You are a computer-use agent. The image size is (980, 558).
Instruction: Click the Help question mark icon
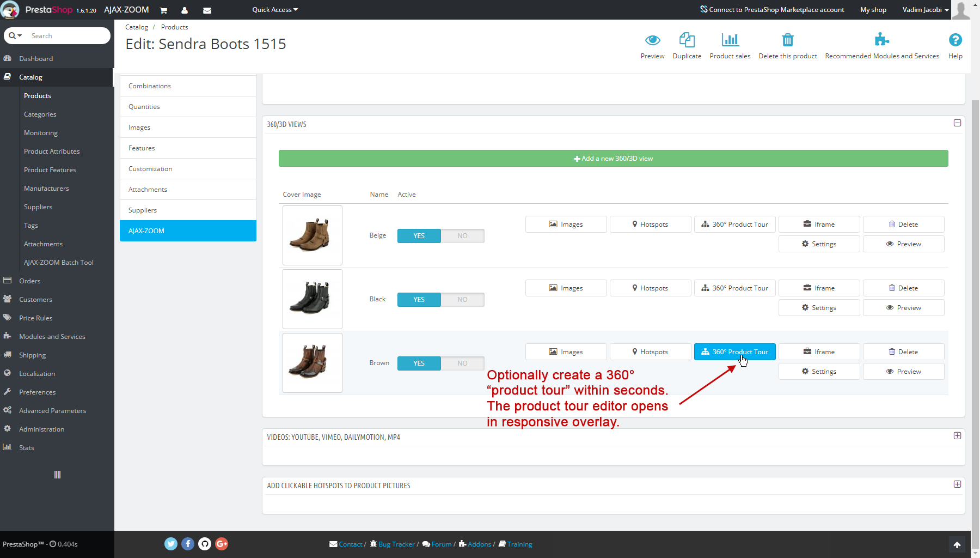[x=955, y=40]
